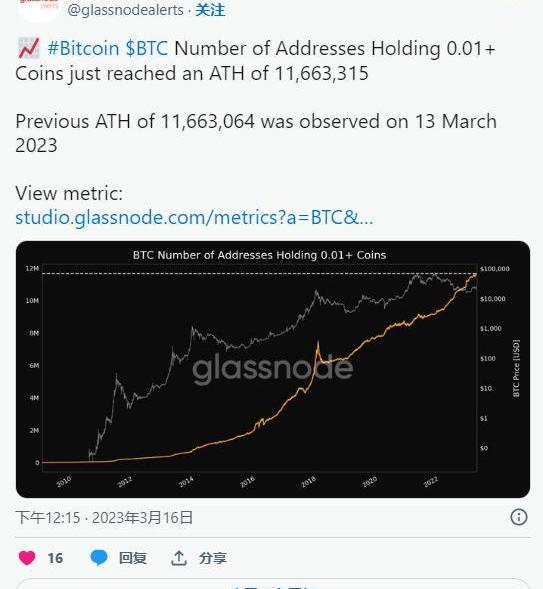Click the like count 16
The image size is (543, 589).
coord(55,558)
